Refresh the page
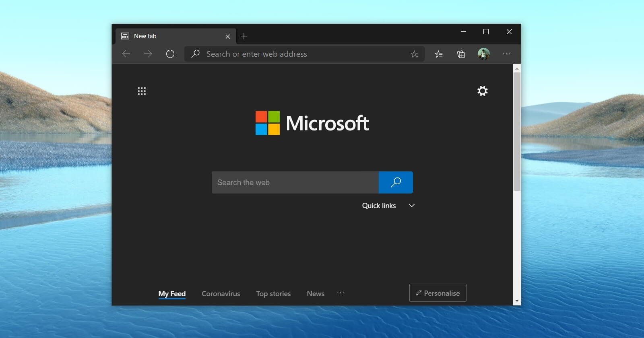644x338 pixels. coord(170,54)
